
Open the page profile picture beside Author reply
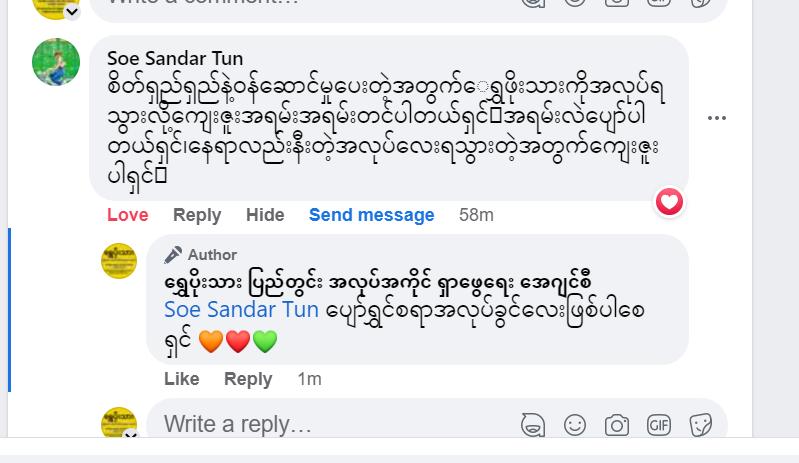(120, 261)
